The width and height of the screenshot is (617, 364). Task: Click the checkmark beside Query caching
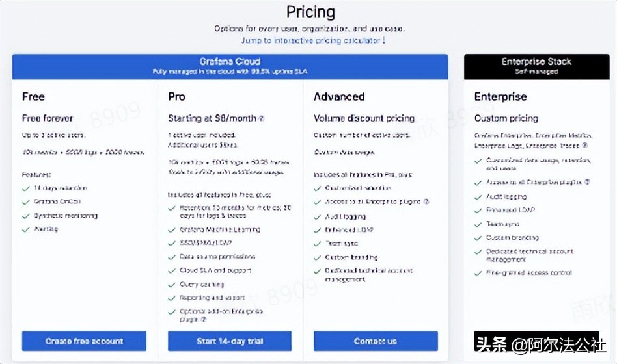click(x=172, y=285)
